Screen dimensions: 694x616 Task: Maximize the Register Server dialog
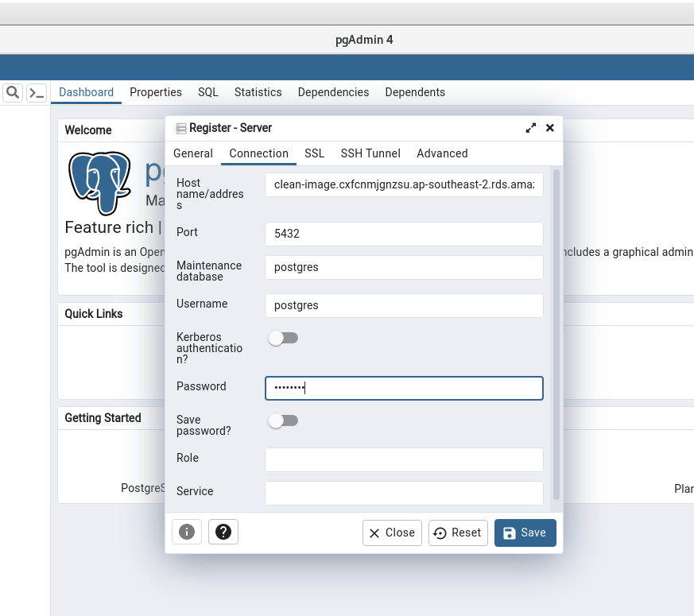pos(531,128)
